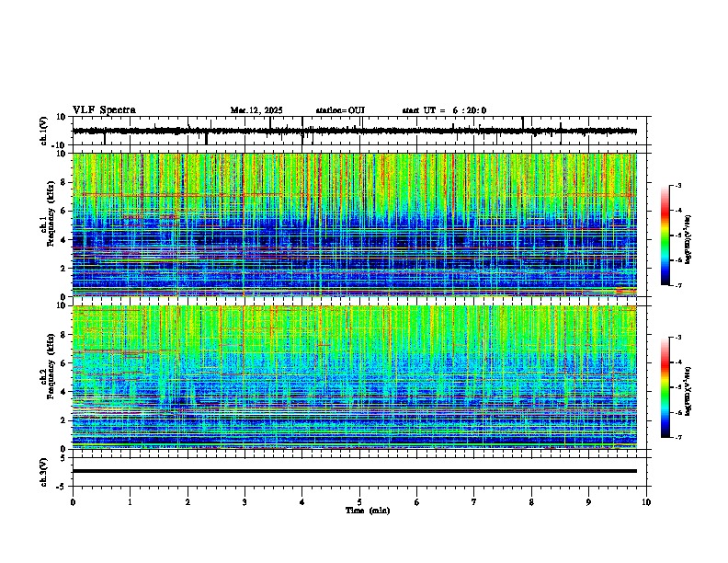Click the time axis tick label 4
728x563 pixels.
click(302, 502)
